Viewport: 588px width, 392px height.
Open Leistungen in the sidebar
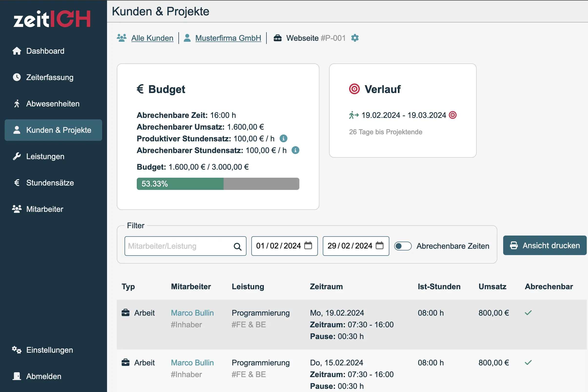pyautogui.click(x=53, y=156)
